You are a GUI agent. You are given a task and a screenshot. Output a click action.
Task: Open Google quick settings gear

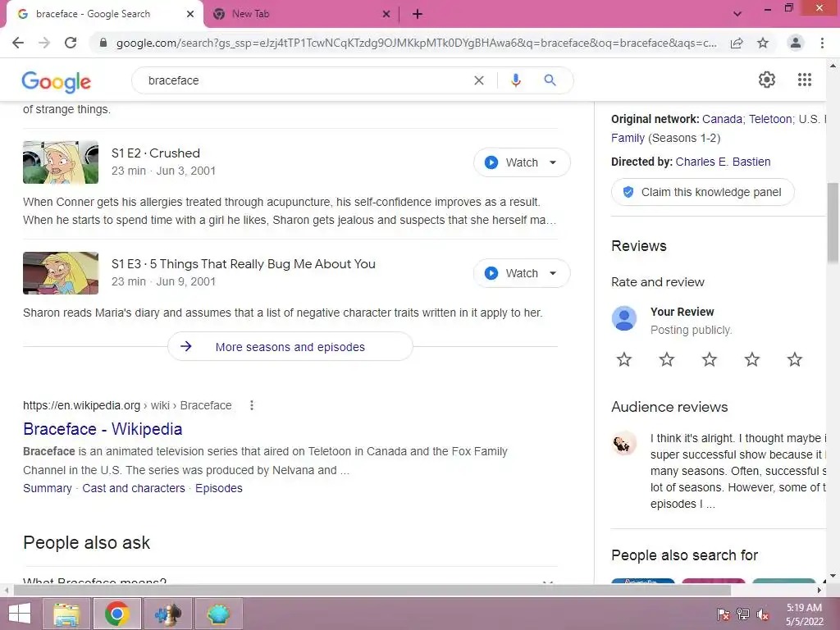(767, 80)
